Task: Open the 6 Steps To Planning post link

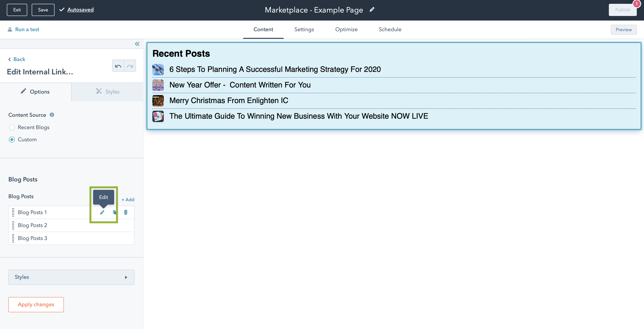Action: (x=275, y=69)
